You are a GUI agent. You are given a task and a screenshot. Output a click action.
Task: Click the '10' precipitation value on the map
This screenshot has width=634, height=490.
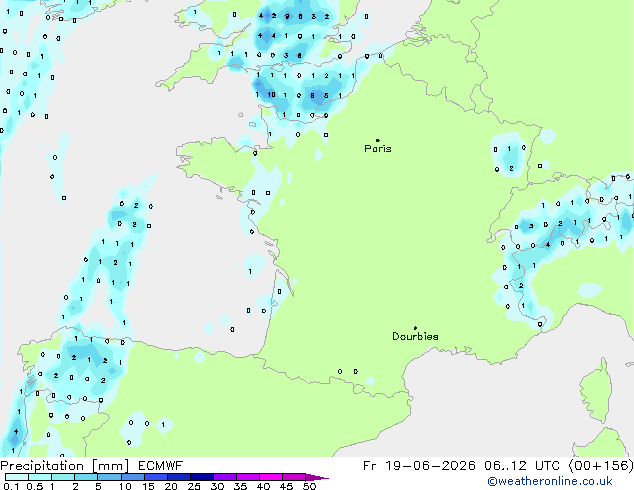click(271, 95)
